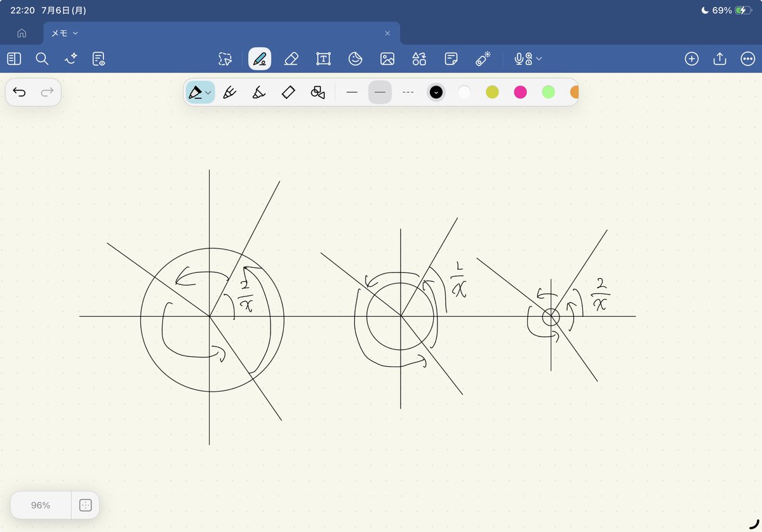The width and height of the screenshot is (762, 532).
Task: Select the Text box tool
Action: pos(323,59)
